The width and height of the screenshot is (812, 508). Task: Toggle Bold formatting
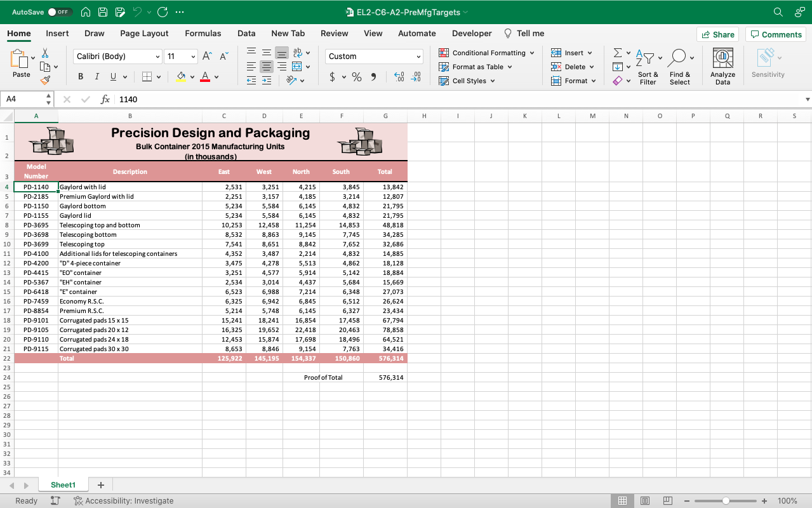pos(81,77)
